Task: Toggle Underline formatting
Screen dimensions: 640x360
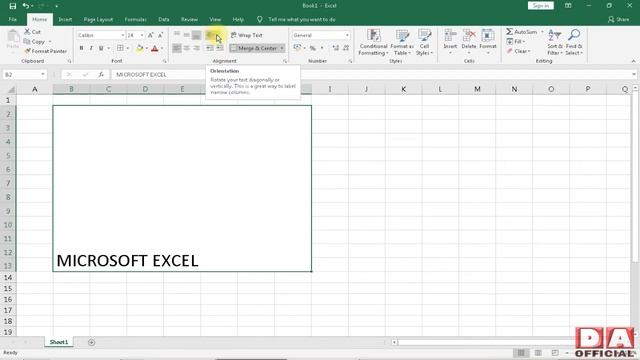Action: (101, 48)
